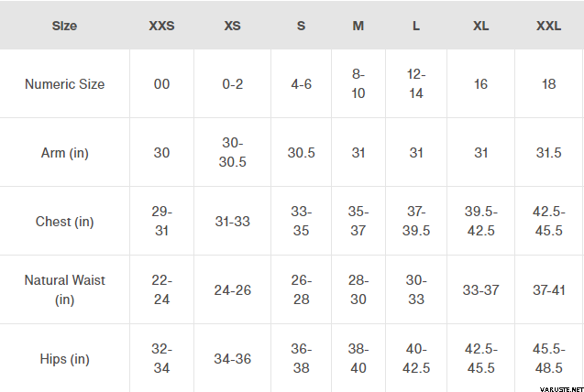Viewport: 584px width, 392px height.
Task: Click the 24-26 waist measurement cell
Action: coord(233,290)
